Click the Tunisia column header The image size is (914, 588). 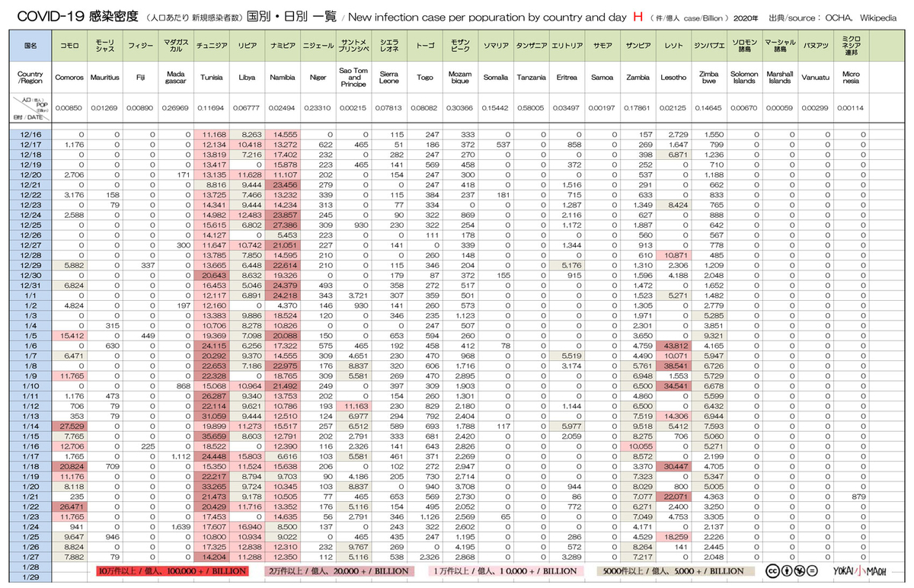(211, 78)
